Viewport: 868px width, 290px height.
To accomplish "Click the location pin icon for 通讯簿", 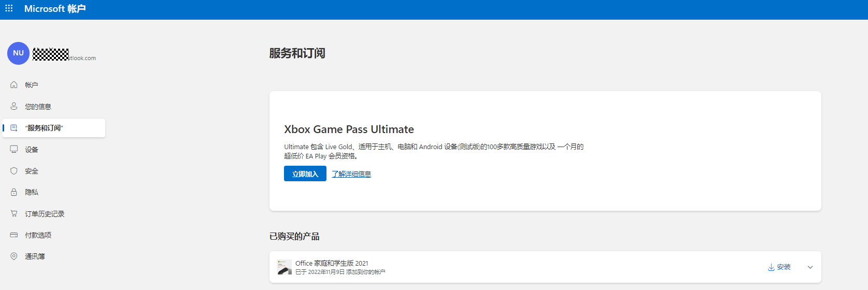I will point(14,256).
